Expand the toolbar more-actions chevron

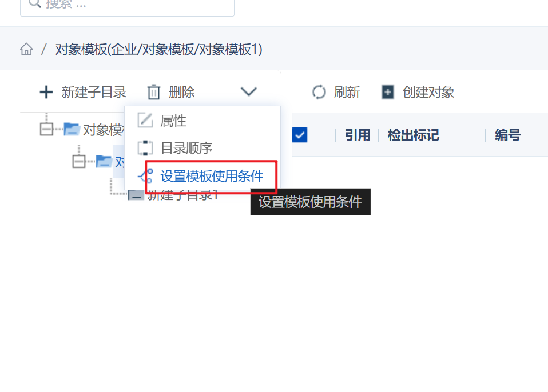[249, 92]
